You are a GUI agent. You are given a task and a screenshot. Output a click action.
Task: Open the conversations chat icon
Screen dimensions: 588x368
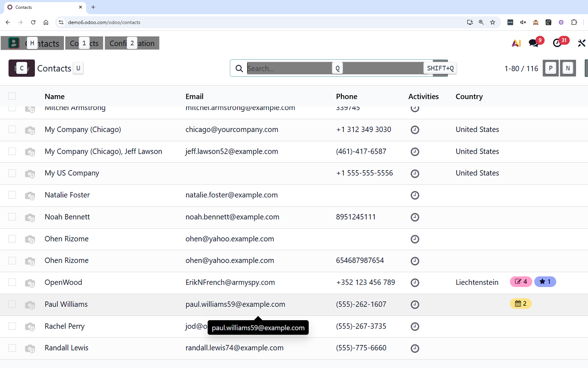(x=533, y=43)
